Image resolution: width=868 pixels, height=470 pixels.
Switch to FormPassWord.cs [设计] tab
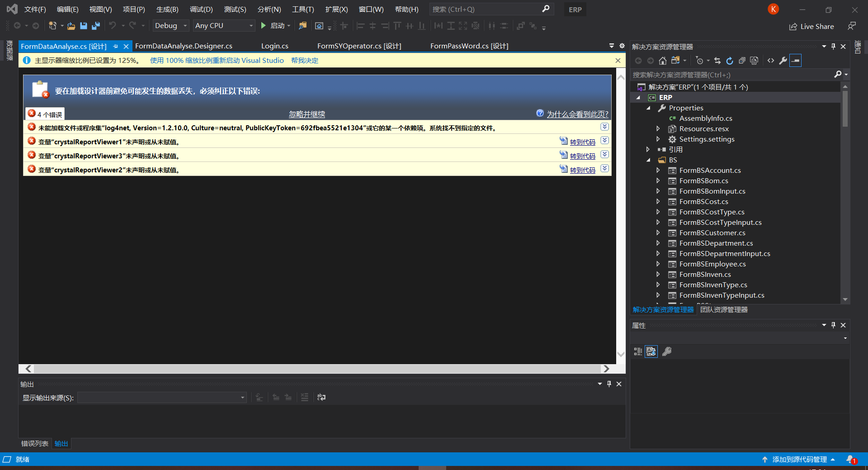tap(469, 46)
